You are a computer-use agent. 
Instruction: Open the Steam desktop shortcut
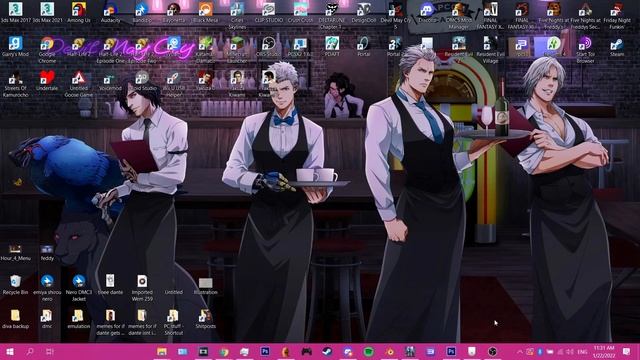coord(617,47)
